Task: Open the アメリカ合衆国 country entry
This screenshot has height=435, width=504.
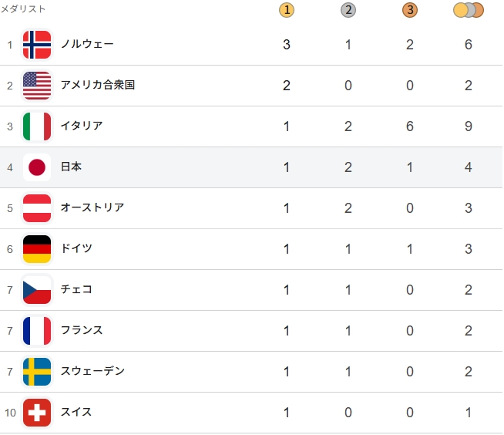Action: pyautogui.click(x=98, y=86)
